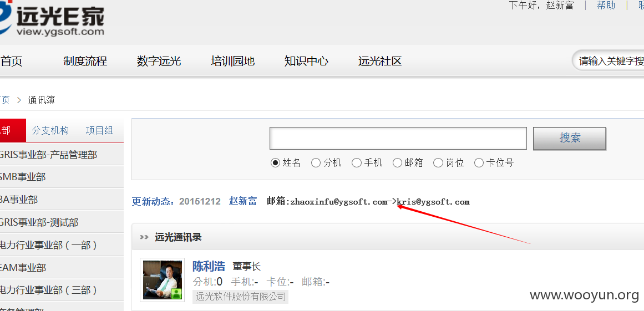
Task: Click the double-arrow icon beside 远光通讯录
Action: 144,237
